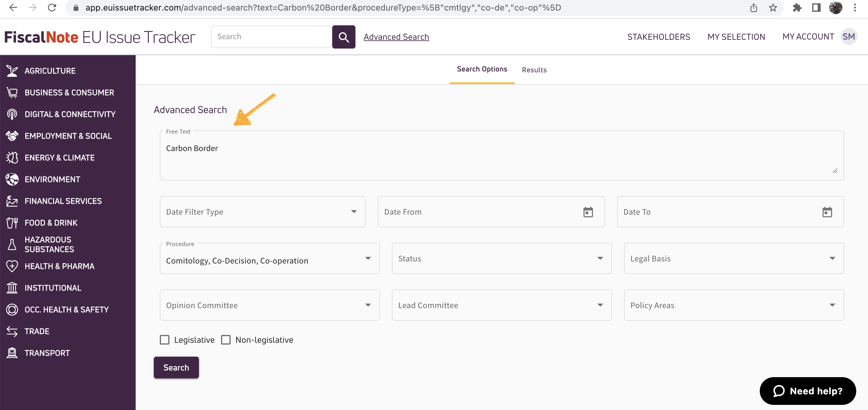868x410 pixels.
Task: Expand the Policy Areas dropdown
Action: tap(734, 305)
